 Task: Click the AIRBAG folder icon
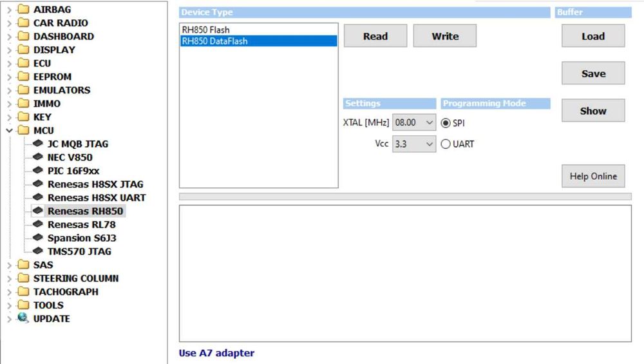click(23, 9)
